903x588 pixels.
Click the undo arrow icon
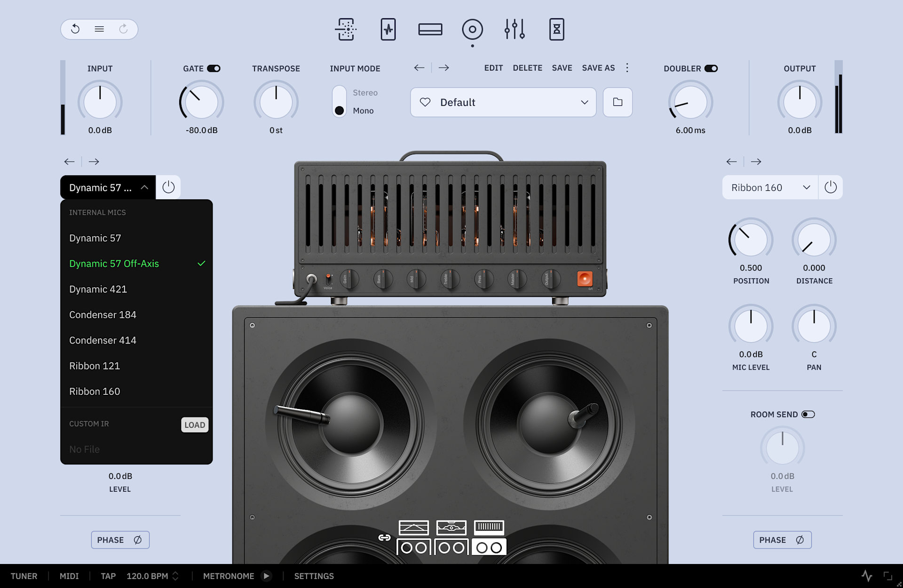(x=75, y=29)
